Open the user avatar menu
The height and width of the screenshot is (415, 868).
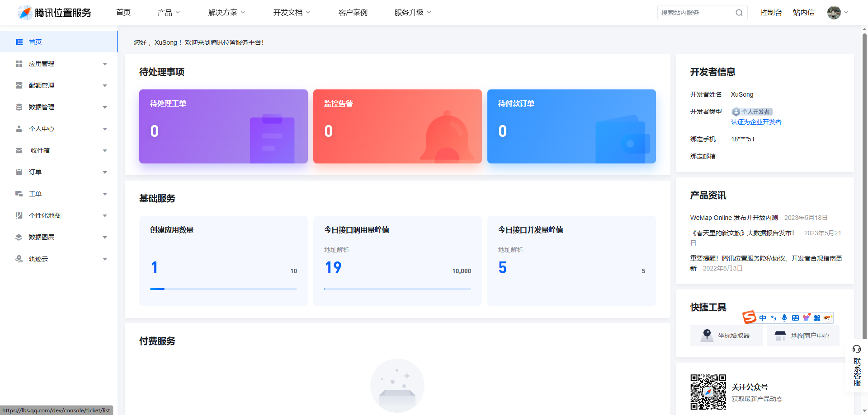tap(834, 13)
